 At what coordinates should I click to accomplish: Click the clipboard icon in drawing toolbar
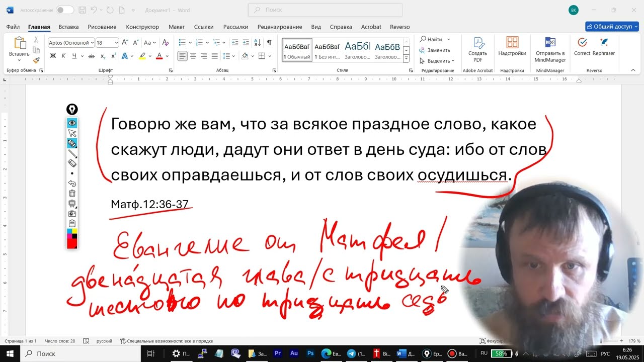click(x=72, y=224)
